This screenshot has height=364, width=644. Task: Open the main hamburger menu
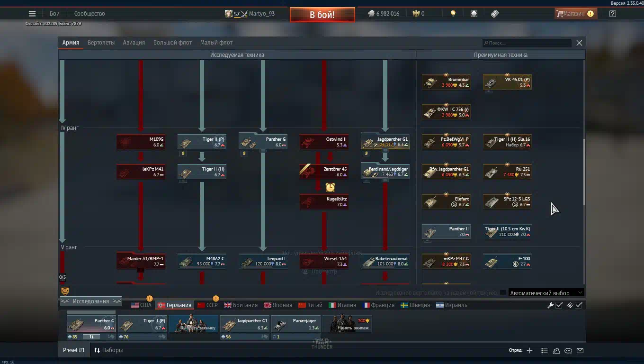(32, 14)
